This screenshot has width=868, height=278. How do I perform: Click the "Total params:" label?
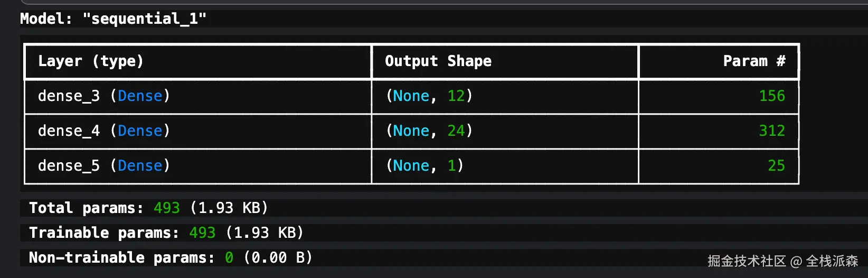86,208
